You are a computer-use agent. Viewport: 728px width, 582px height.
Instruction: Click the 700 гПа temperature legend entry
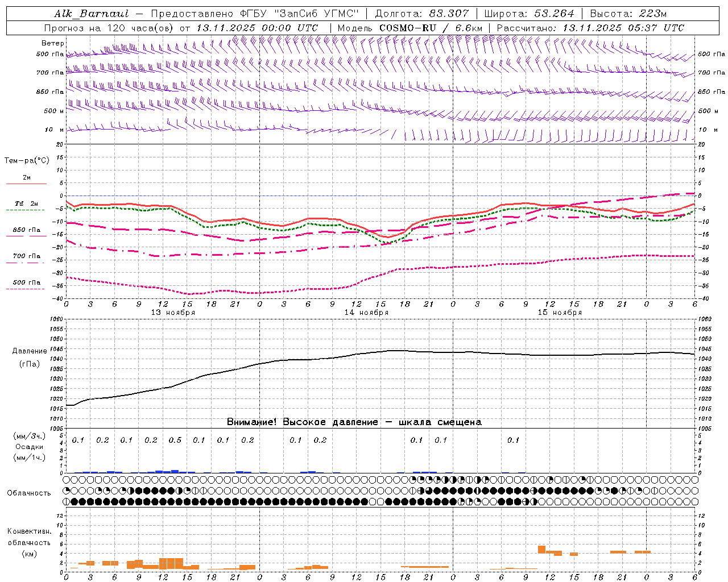(x=27, y=256)
